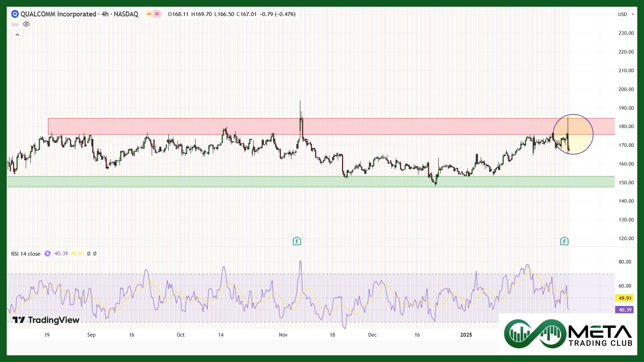
Task: Click the close price C167.01 value
Action: (x=247, y=14)
